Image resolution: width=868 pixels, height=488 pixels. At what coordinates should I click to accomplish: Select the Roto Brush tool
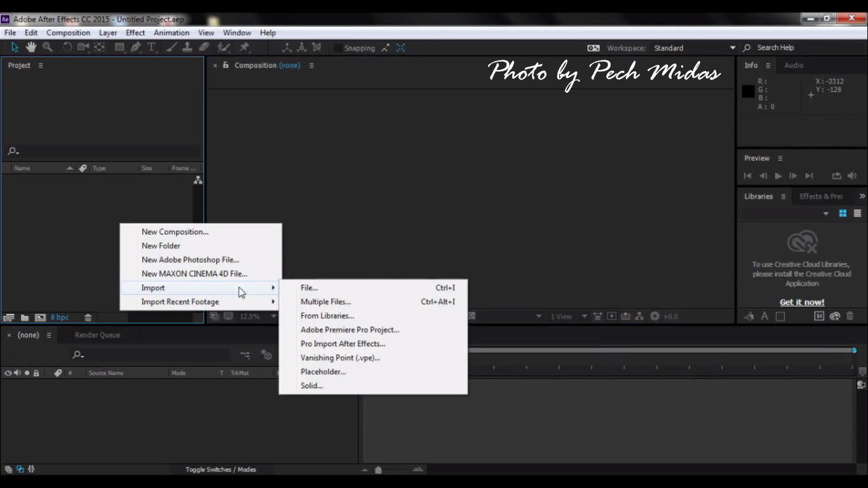click(x=223, y=47)
